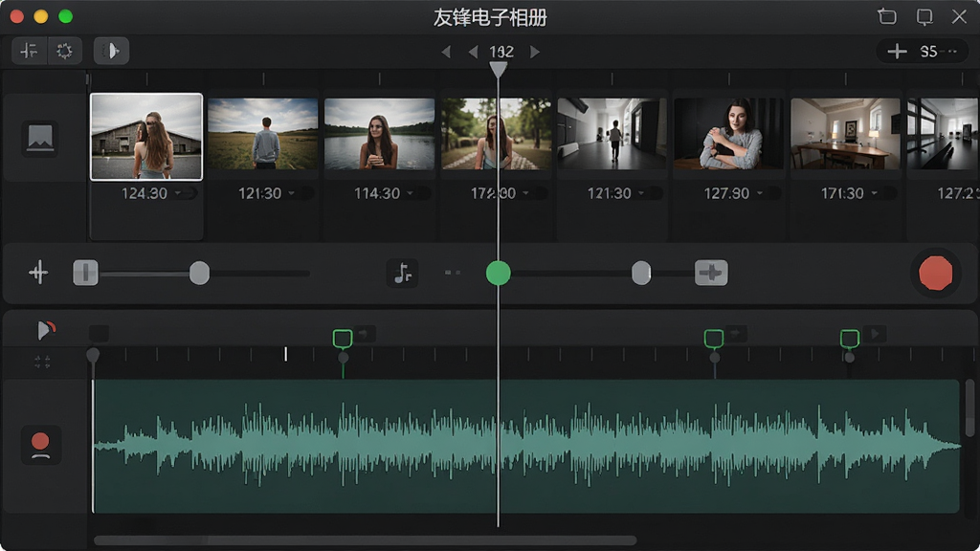Click the add plus icon in control bar
This screenshot has width=980, height=551.
38,273
